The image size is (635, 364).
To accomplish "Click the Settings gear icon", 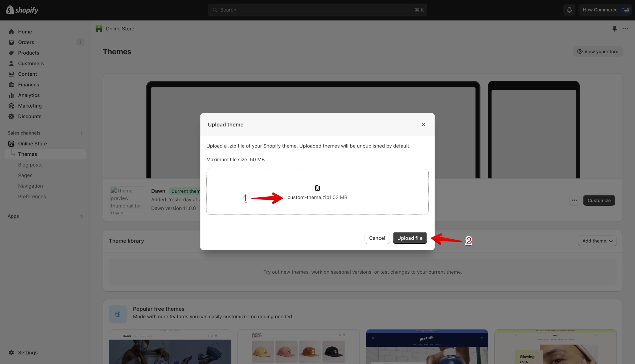I will 11,353.
